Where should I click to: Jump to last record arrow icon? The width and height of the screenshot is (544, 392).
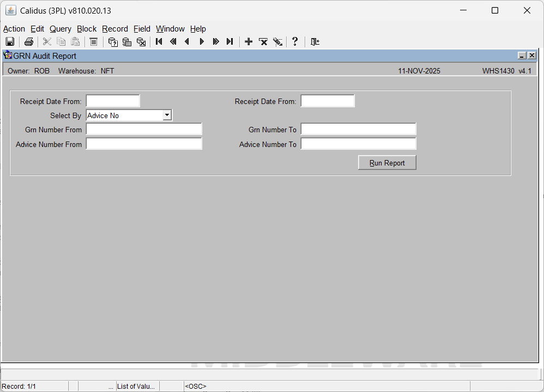pyautogui.click(x=230, y=42)
